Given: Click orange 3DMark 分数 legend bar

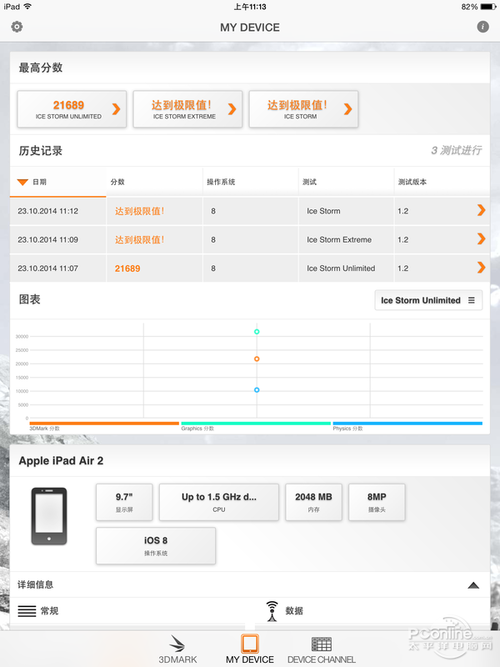Looking at the screenshot, I should pos(104,423).
